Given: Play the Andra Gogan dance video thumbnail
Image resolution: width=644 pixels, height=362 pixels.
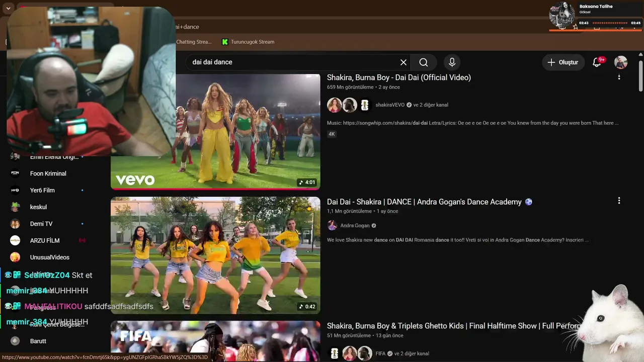Looking at the screenshot, I should [215, 255].
